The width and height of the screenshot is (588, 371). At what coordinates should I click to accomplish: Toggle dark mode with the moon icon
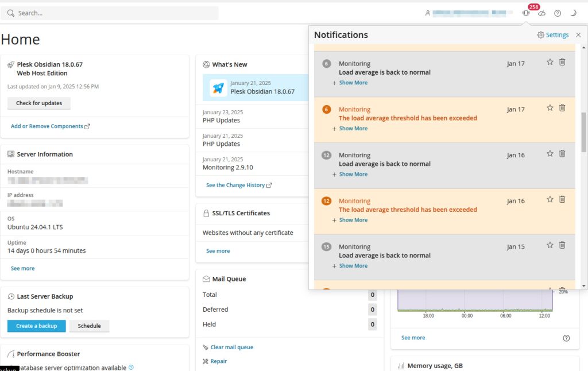click(x=574, y=13)
